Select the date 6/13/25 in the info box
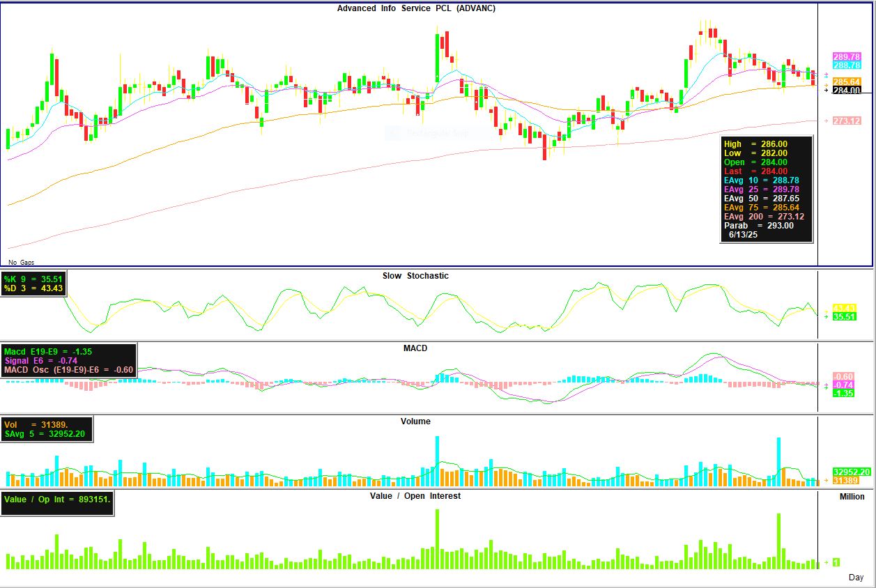This screenshot has width=876, height=588. pos(744,235)
